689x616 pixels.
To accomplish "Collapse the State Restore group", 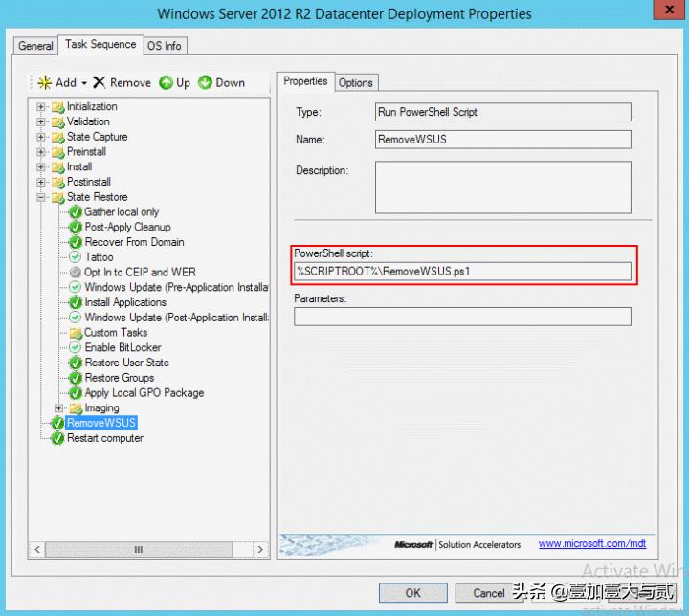I will [41, 197].
